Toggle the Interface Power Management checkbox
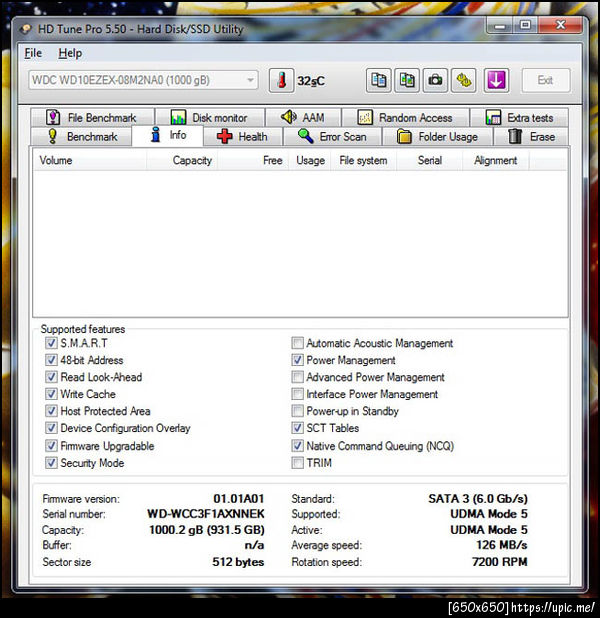Image resolution: width=600 pixels, height=618 pixels. tap(297, 394)
